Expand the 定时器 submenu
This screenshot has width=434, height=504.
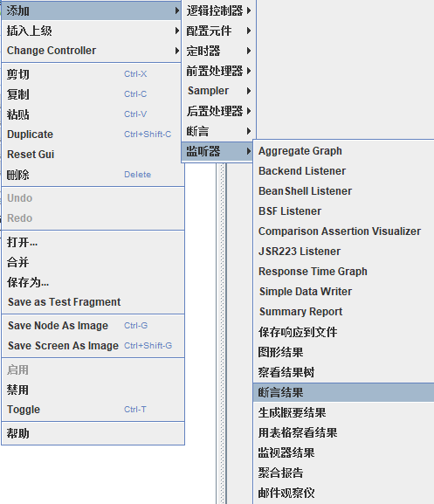point(218,51)
